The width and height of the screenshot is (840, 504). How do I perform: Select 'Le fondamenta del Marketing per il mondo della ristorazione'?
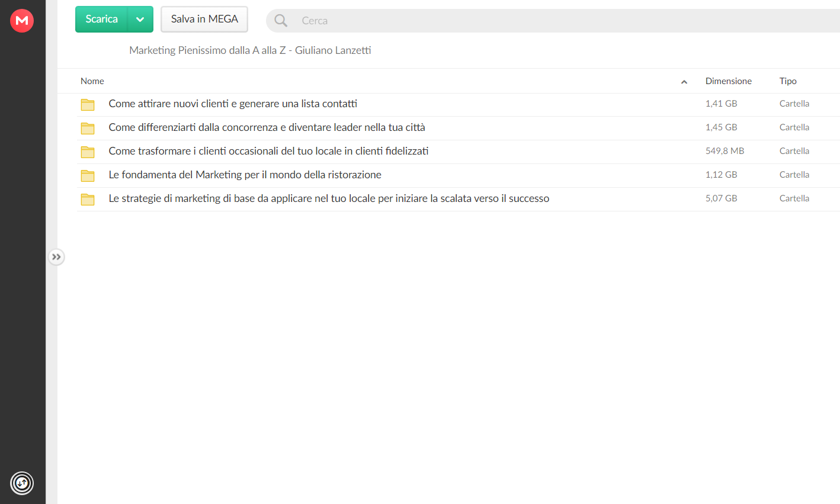click(245, 175)
